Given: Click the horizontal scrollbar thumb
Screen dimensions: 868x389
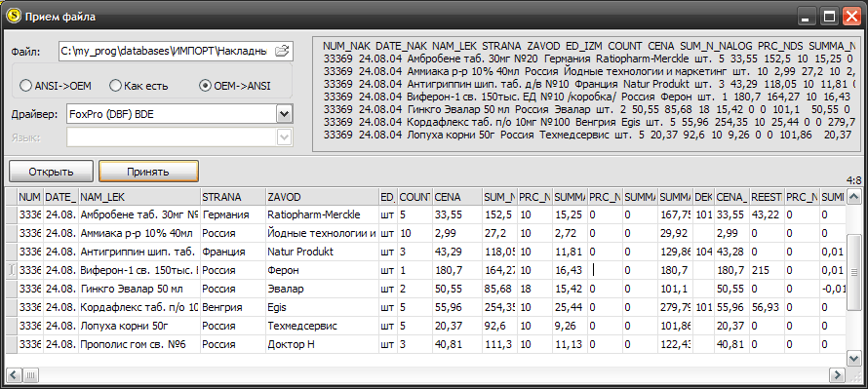Looking at the screenshot, I should click(30, 375).
